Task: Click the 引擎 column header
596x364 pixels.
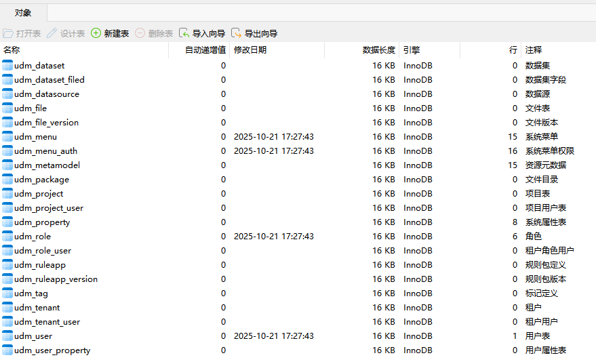Action: point(412,50)
